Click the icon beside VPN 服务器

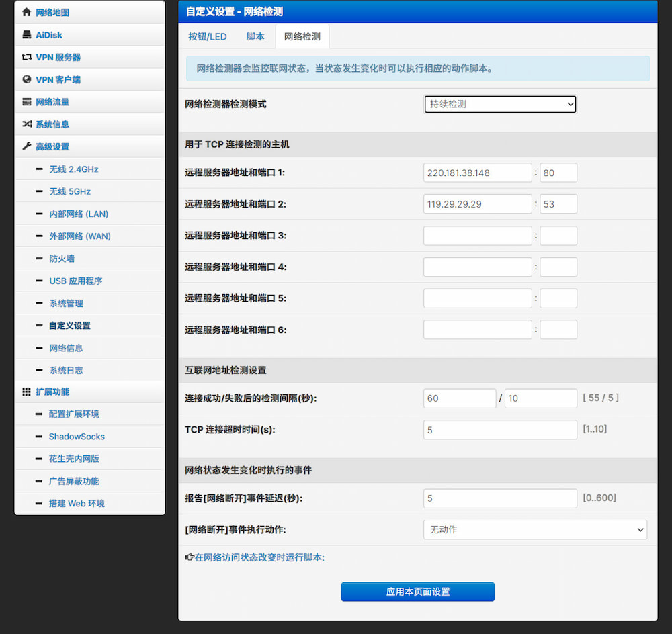point(27,57)
